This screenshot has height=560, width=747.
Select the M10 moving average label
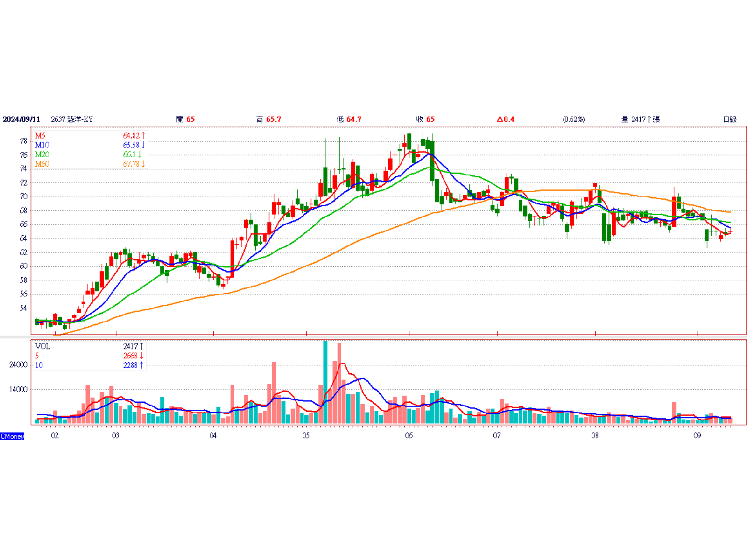(42, 145)
